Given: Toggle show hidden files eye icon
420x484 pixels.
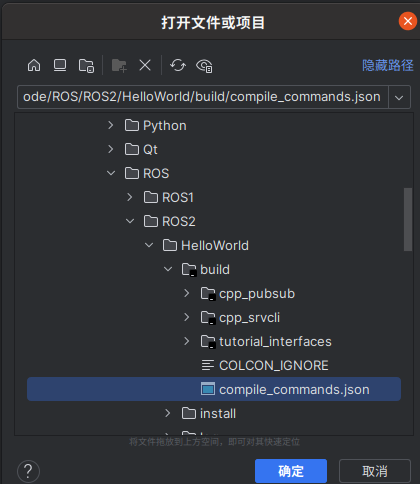Looking at the screenshot, I should coord(204,66).
